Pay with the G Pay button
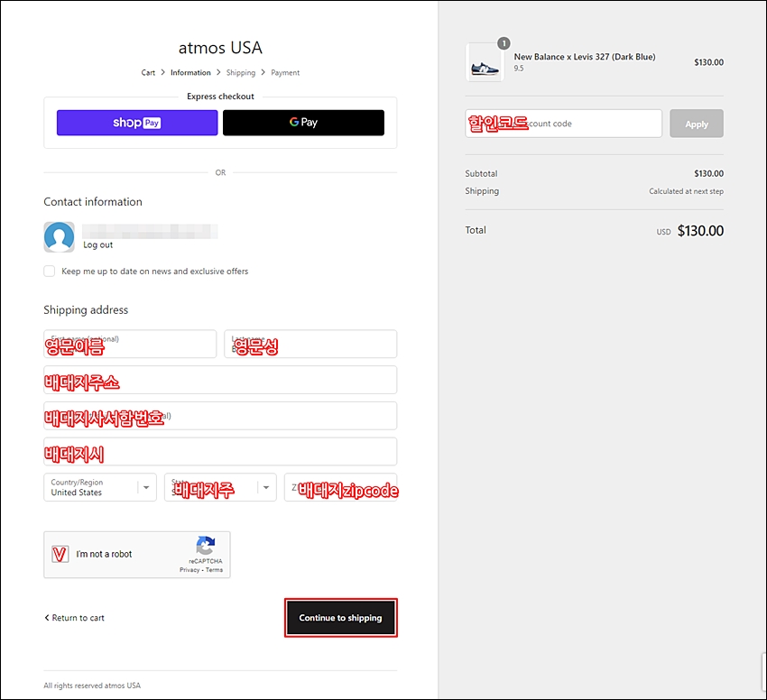The width and height of the screenshot is (767, 700). point(303,123)
